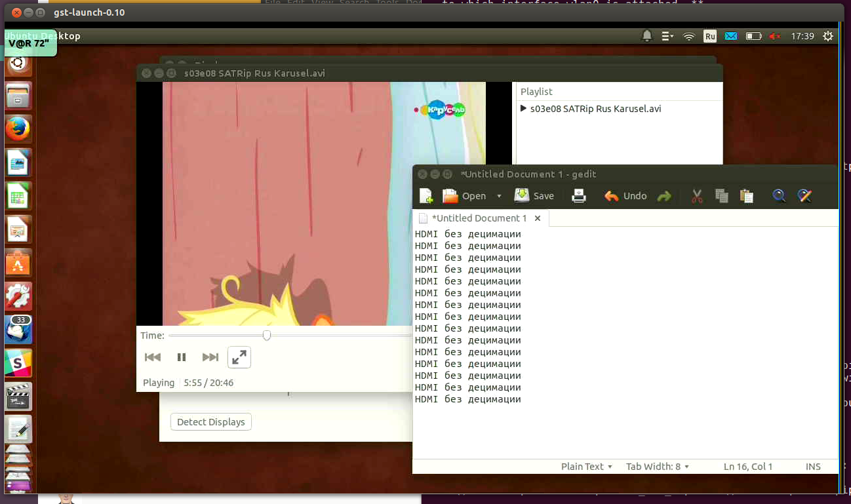Launch Firefox from the dock

coord(18,129)
